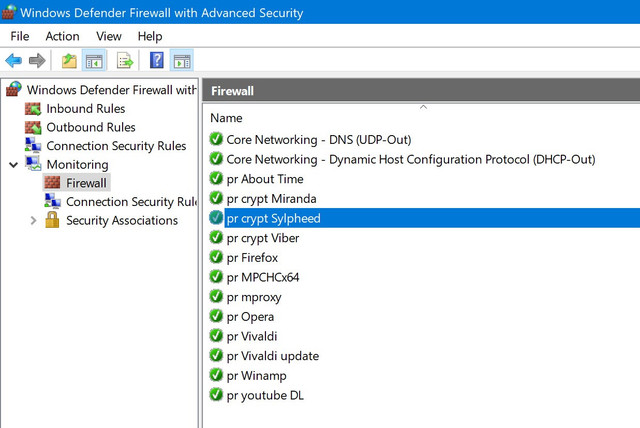Viewport: 640px width, 428px height.
Task: Select the Monitoring tree item
Action: (77, 164)
